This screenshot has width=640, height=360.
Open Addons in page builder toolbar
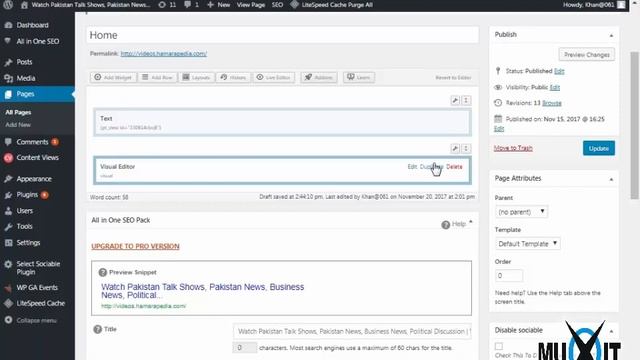click(319, 77)
